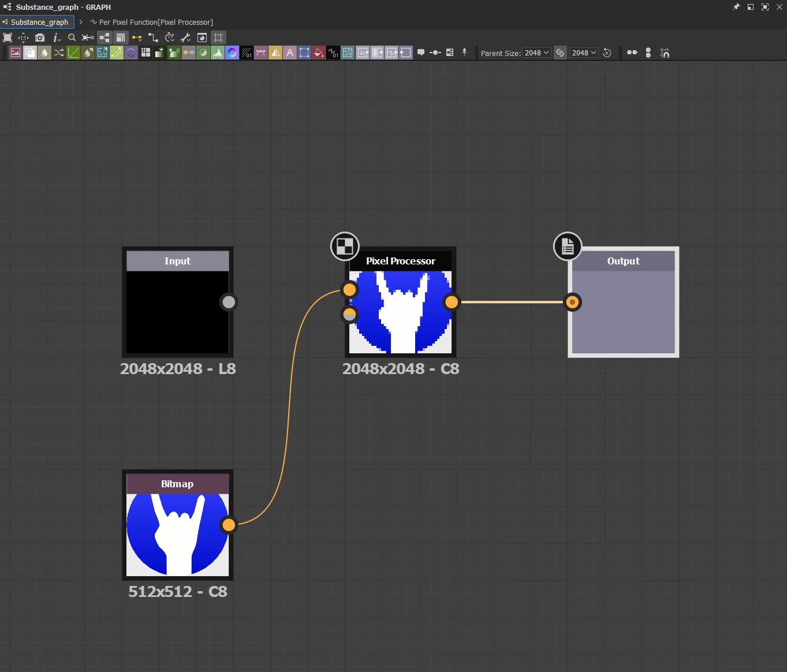The height and width of the screenshot is (672, 787).
Task: Add a Dot node to graph
Action: [x=435, y=53]
